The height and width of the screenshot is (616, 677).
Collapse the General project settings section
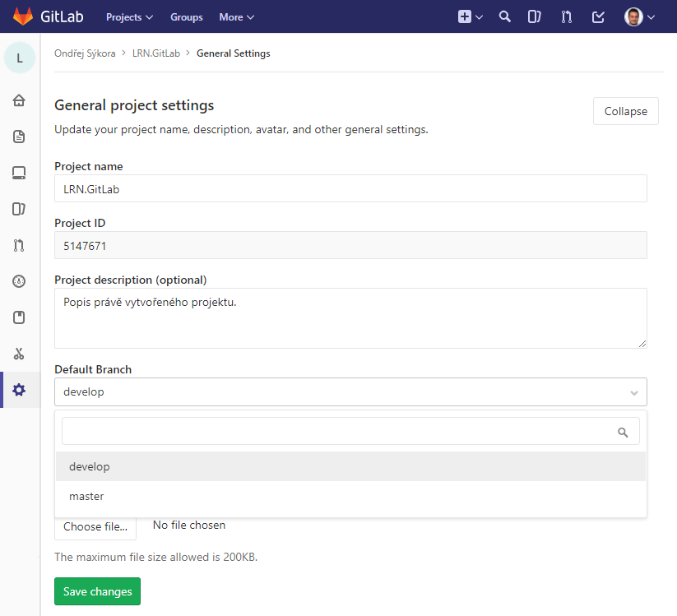(x=626, y=111)
